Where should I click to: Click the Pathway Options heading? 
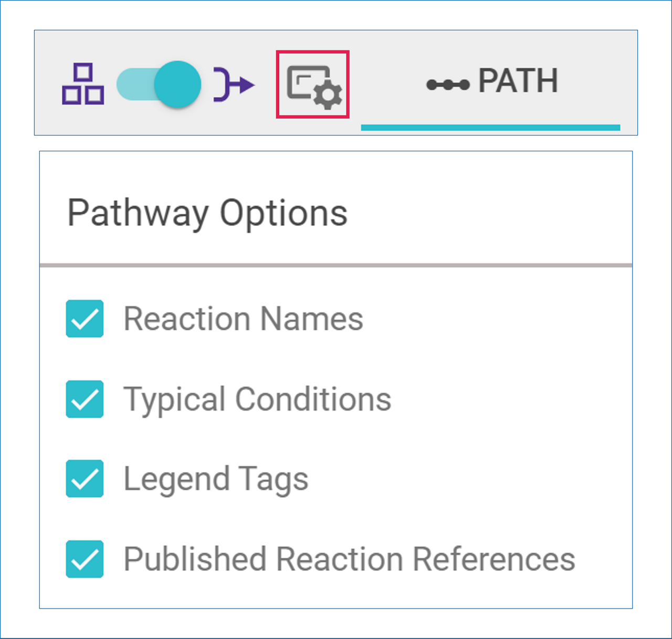coord(207,213)
